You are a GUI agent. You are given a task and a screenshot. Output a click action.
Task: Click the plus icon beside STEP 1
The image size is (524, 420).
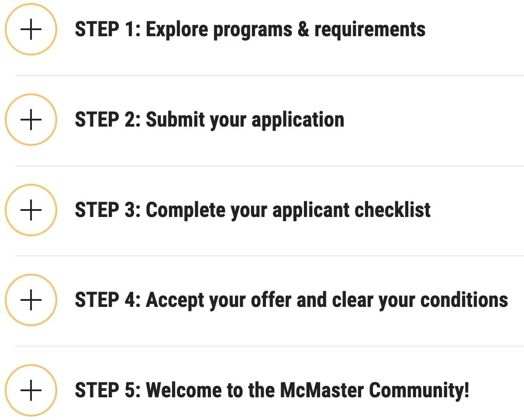(31, 30)
